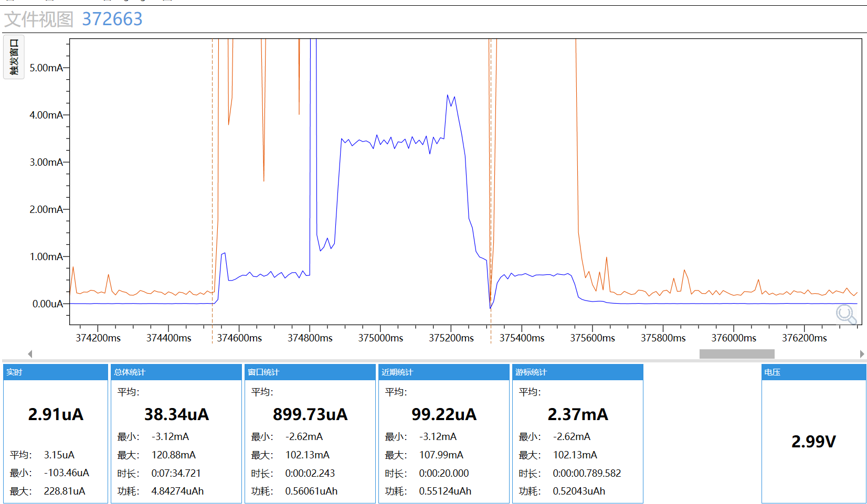
Task: Click the magnifier zoom icon on chart
Action: point(846,315)
